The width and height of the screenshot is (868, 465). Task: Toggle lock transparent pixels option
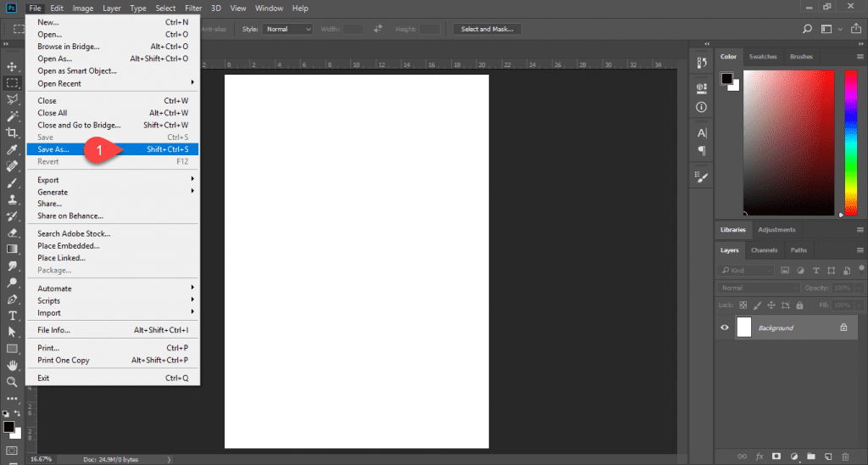[743, 305]
